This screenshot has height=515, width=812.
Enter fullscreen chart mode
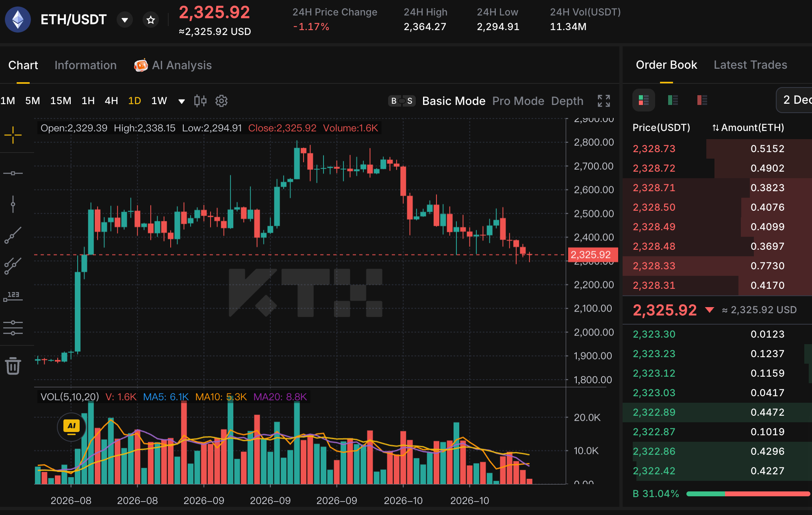pyautogui.click(x=604, y=101)
